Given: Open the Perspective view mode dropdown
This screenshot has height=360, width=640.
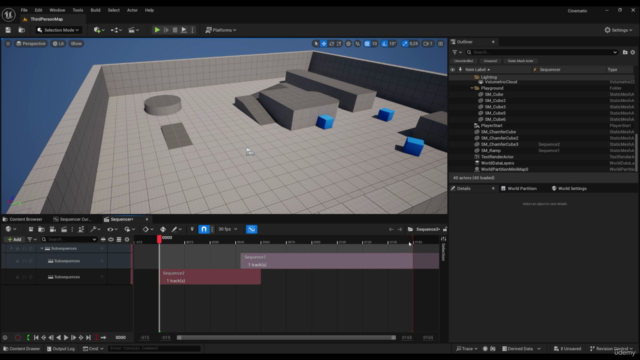Looking at the screenshot, I should tap(31, 44).
